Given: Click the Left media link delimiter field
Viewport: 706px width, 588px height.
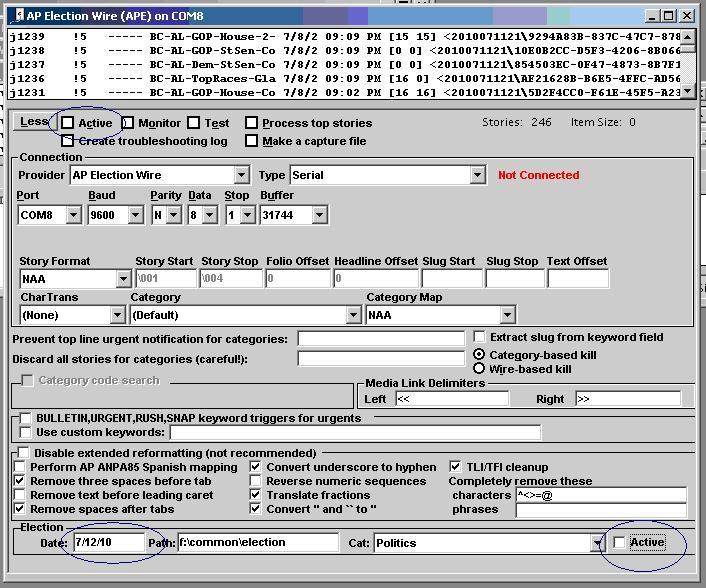Looking at the screenshot, I should pyautogui.click(x=452, y=398).
